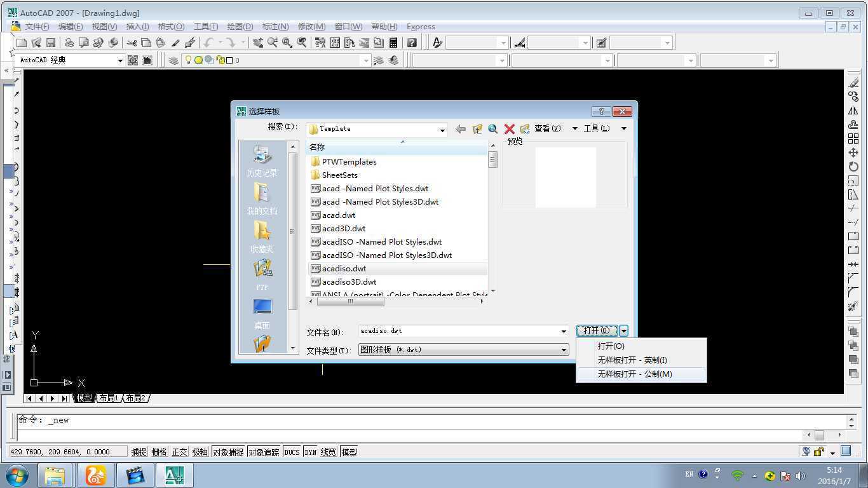This screenshot has width=868, height=488.
Task: Toggle DUCS in status bar
Action: 292,452
